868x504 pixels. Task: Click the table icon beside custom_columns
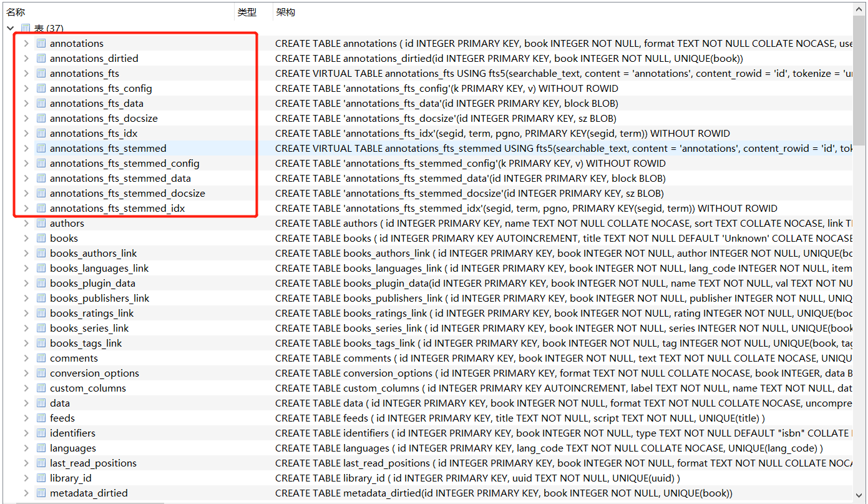[x=41, y=388]
